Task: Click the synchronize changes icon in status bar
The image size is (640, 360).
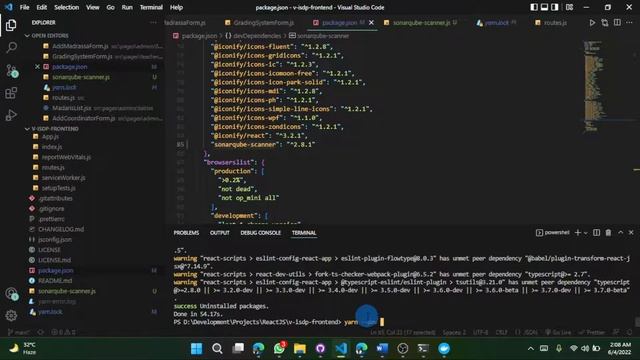Action: click(41, 332)
